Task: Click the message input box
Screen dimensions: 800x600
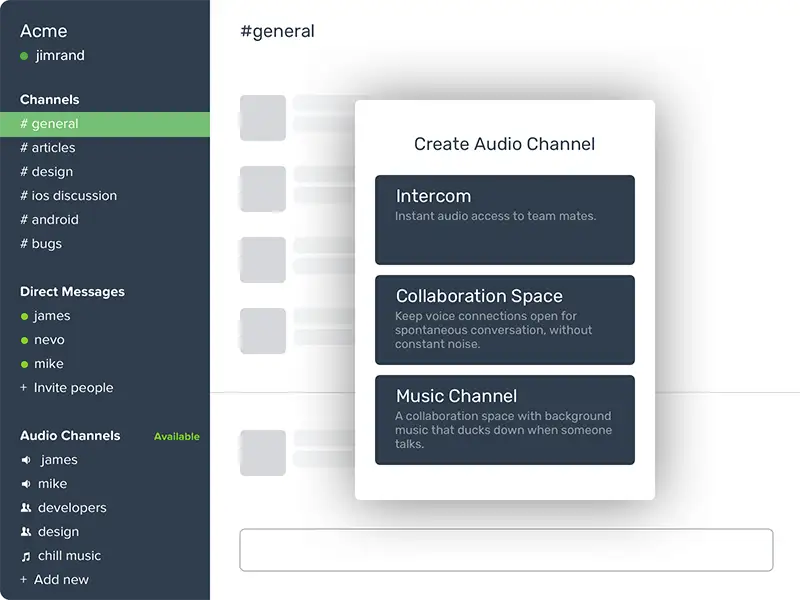Action: (506, 550)
